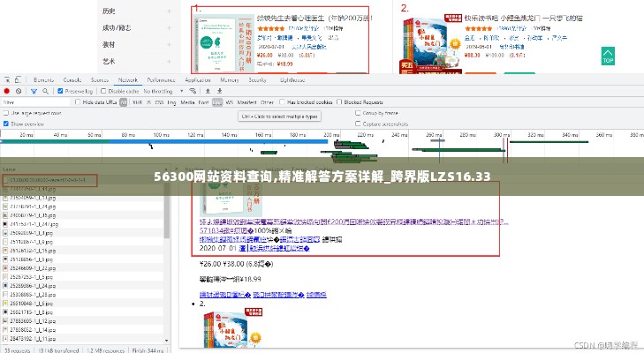Filter requests by XHR type
Viewport: 644px width, 353px height.
pos(137,102)
